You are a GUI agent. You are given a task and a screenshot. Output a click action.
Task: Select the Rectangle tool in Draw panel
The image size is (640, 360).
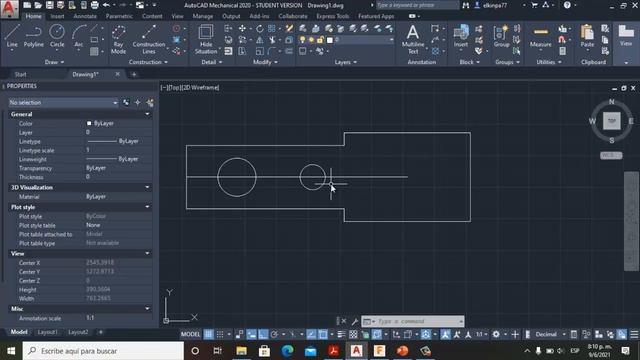tap(94, 40)
